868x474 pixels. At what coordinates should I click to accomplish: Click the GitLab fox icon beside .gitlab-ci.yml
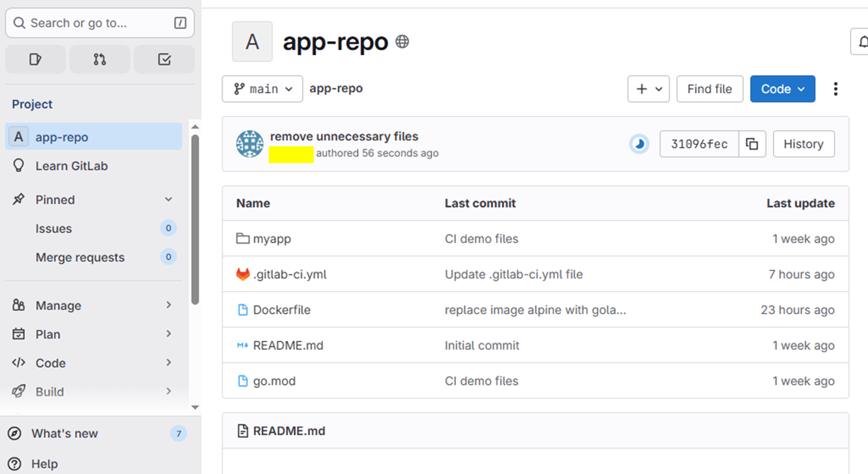pos(243,274)
